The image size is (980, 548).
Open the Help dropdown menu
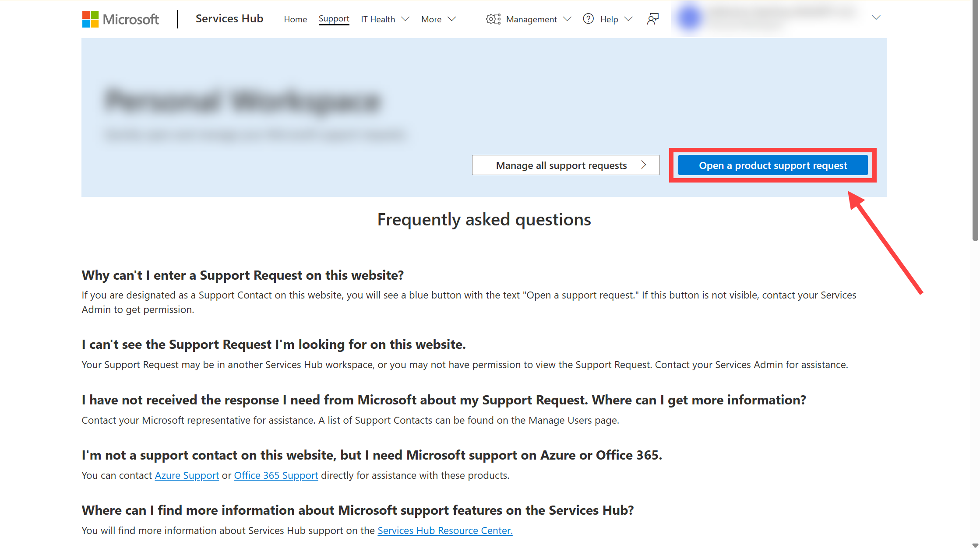click(609, 19)
